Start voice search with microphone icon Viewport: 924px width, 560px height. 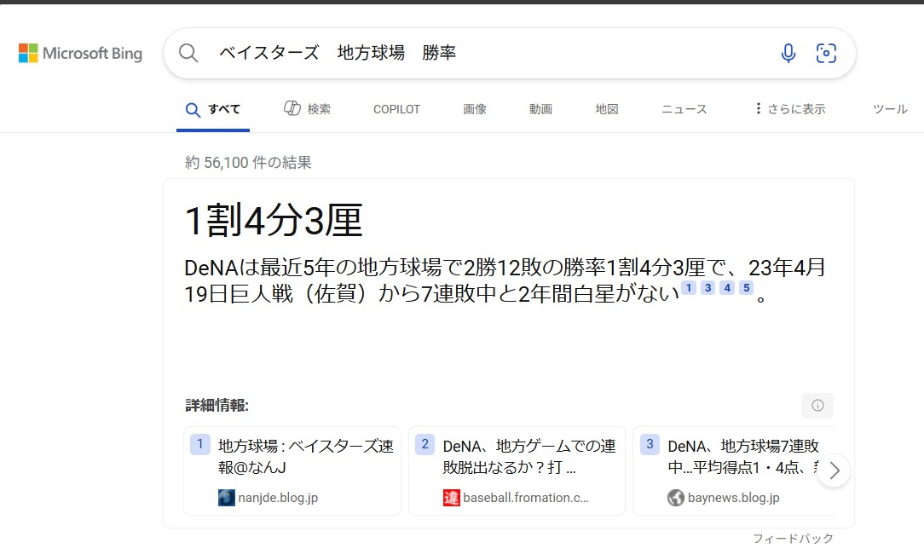(x=788, y=53)
